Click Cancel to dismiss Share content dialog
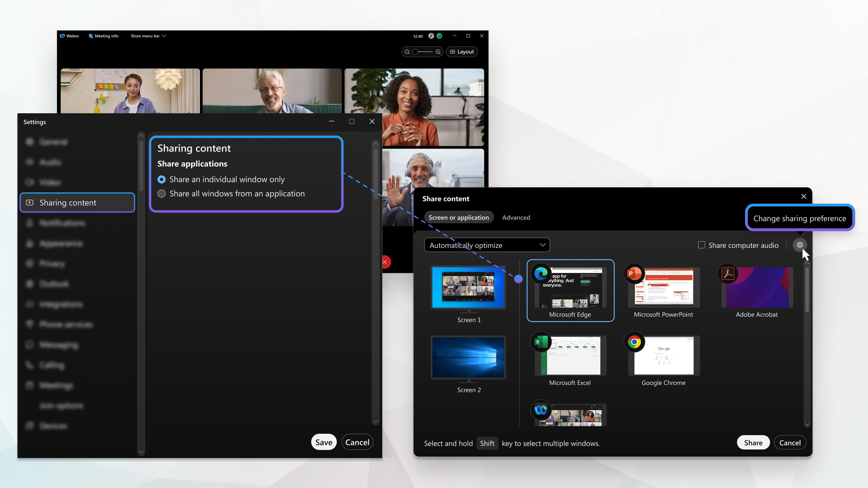This screenshot has height=488, width=868. point(790,442)
